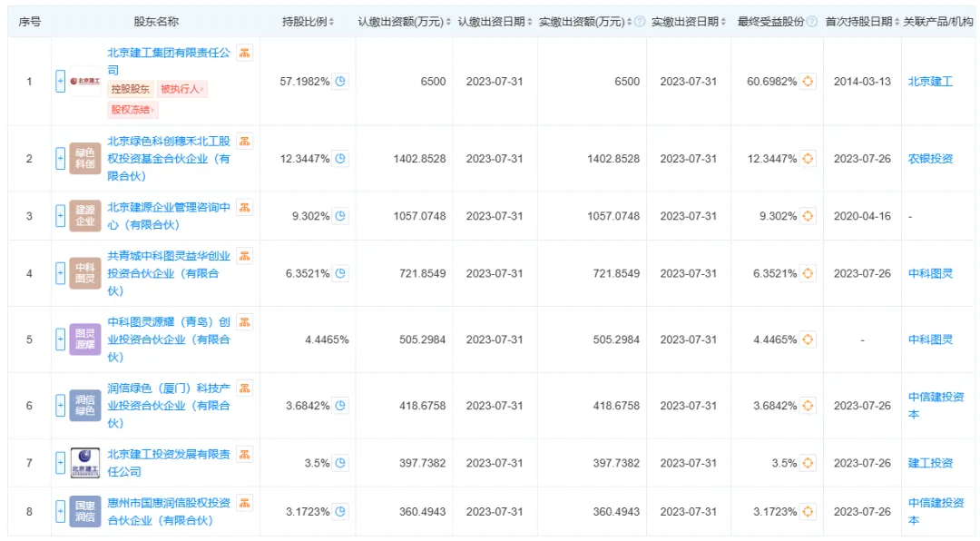Open beneficiary chain icon beside 60.6982%
The image size is (980, 541).
point(808,82)
